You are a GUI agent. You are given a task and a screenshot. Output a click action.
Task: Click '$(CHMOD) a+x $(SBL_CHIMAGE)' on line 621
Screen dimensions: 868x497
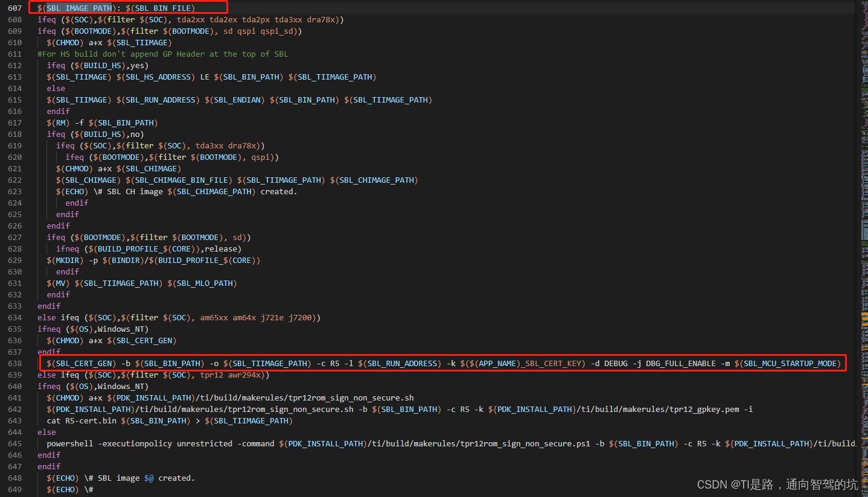tap(118, 168)
